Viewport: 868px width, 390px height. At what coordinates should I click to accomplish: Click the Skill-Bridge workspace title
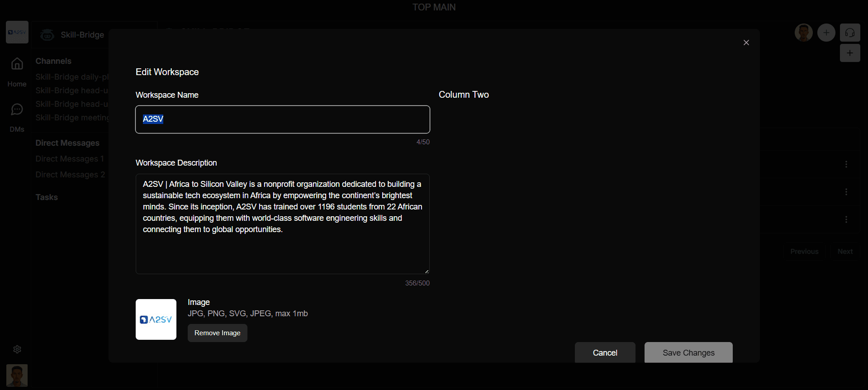click(82, 35)
